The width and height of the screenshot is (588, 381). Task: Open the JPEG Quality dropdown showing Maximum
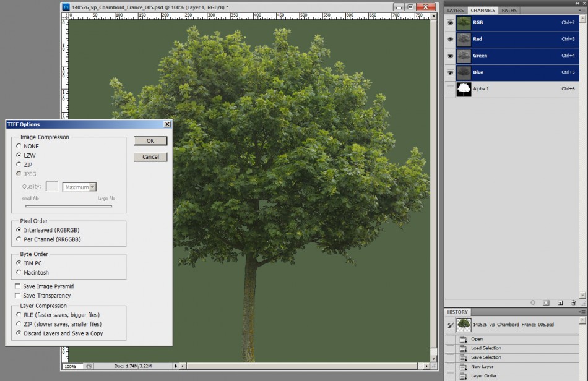(x=79, y=186)
